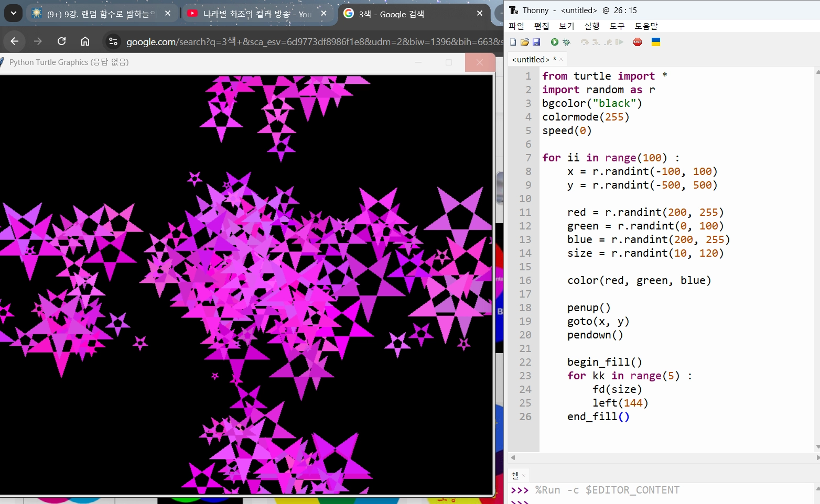820x504 pixels.
Task: Click the New file icon in Thonny
Action: point(513,42)
